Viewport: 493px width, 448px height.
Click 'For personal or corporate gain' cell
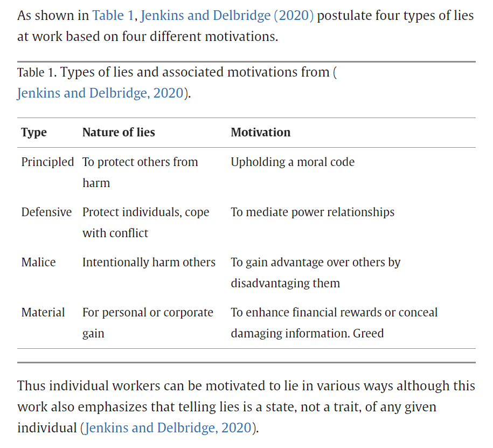(x=148, y=322)
